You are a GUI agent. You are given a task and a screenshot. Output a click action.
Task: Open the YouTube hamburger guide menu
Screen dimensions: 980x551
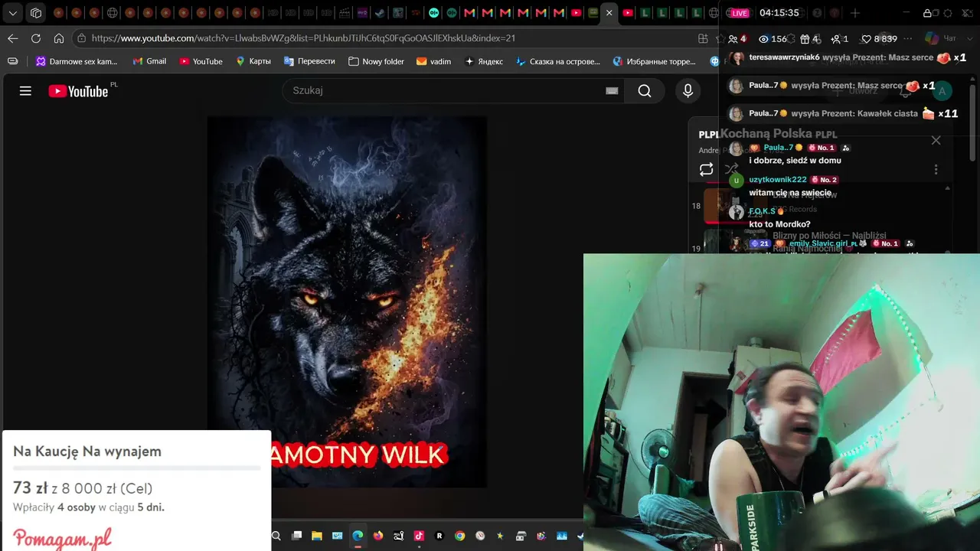(x=25, y=91)
